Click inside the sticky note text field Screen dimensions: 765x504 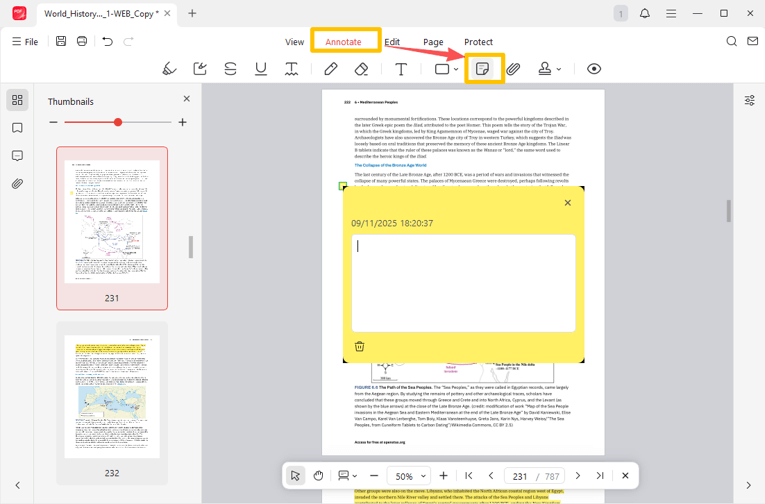[x=463, y=283]
